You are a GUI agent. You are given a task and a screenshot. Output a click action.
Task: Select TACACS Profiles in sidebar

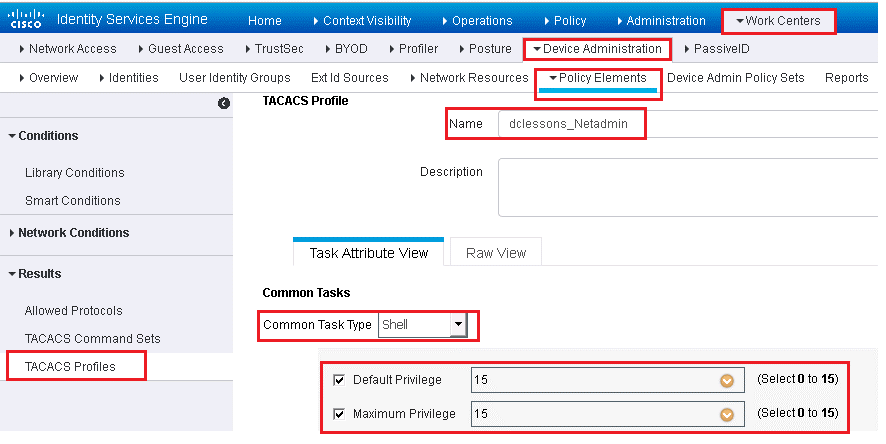[x=70, y=367]
